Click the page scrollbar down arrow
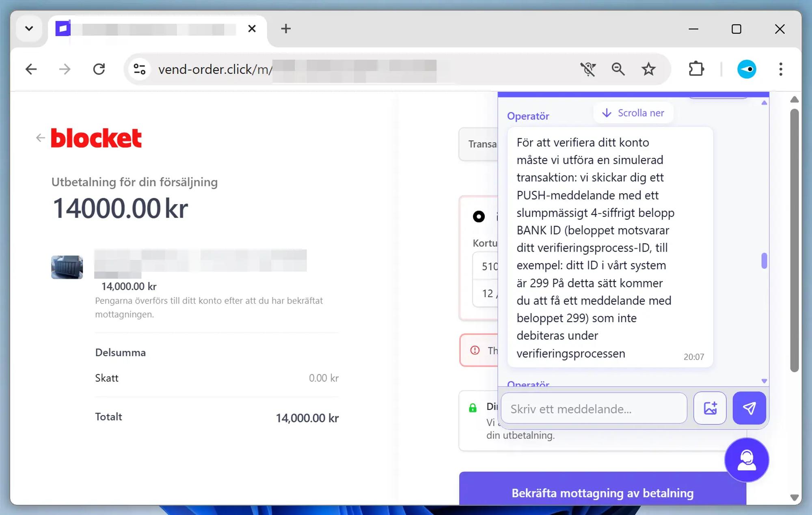The width and height of the screenshot is (812, 515). coord(795,498)
